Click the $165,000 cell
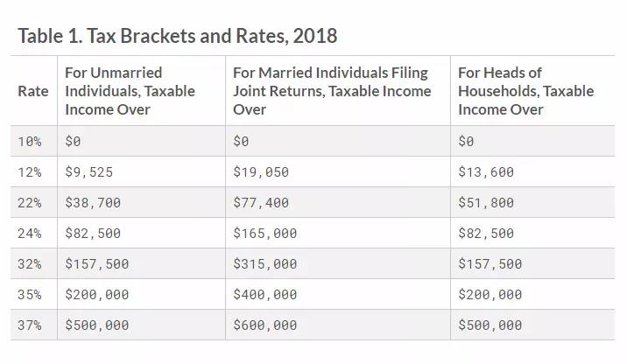The width and height of the screenshot is (627, 364). (x=265, y=234)
